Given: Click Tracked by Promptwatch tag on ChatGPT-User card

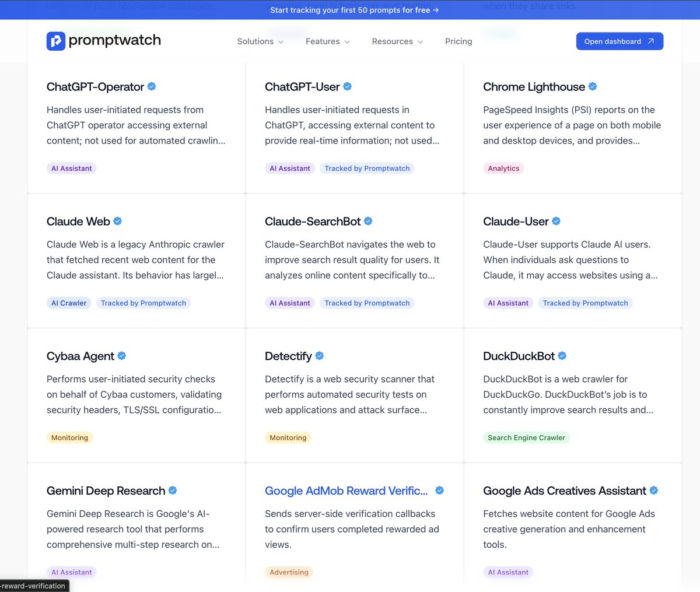Looking at the screenshot, I should coord(367,169).
